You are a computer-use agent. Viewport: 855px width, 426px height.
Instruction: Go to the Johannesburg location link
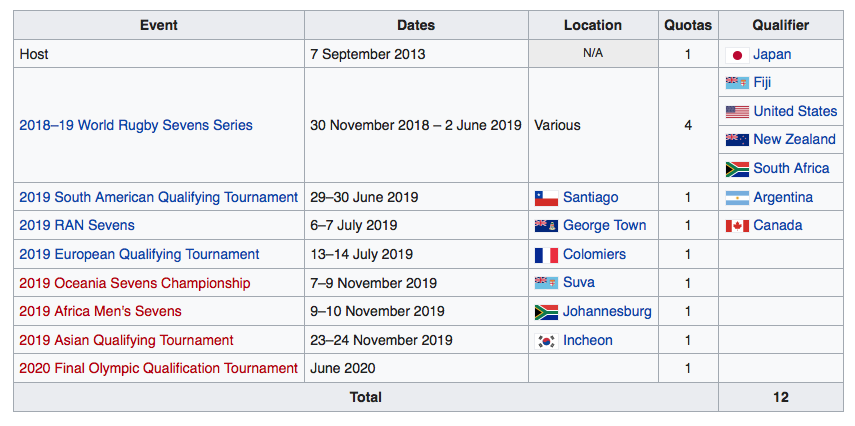click(607, 312)
